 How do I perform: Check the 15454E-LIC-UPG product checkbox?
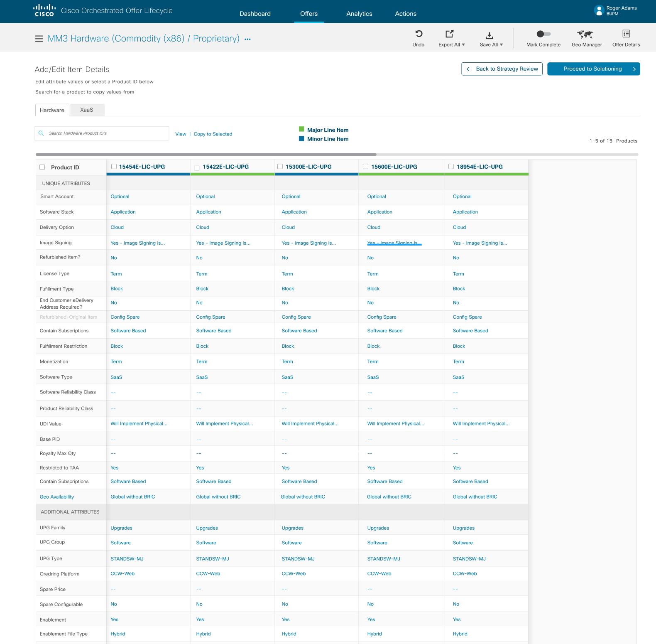pos(114,167)
